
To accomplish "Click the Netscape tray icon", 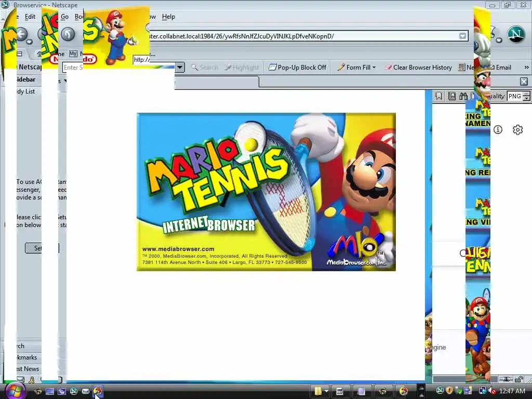I will 440,391.
